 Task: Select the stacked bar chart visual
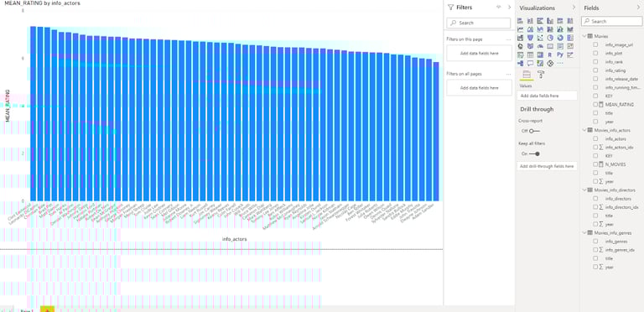tap(521, 21)
